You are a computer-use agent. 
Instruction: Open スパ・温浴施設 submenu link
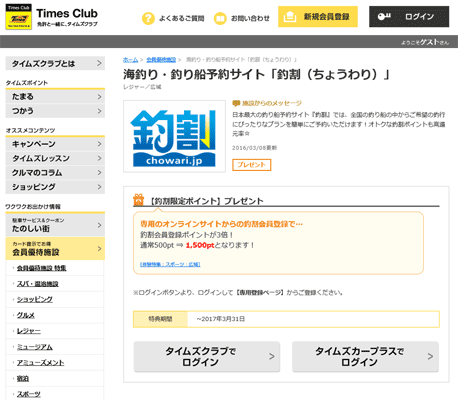coord(38,284)
